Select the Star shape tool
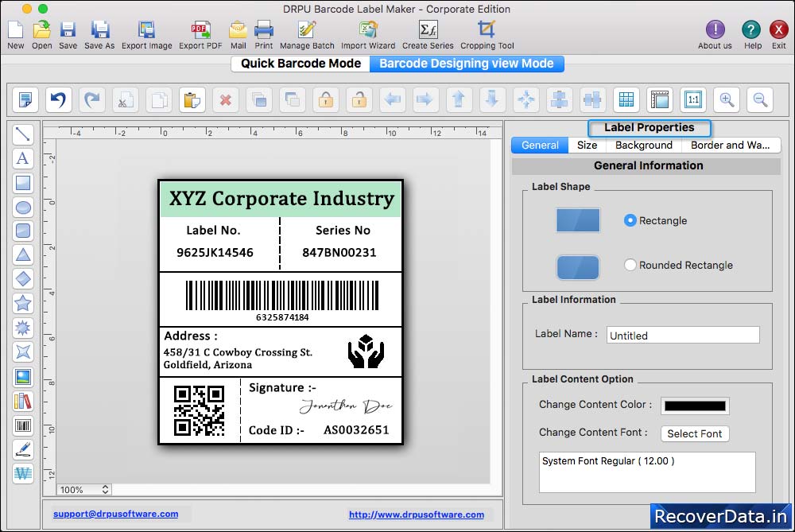The image size is (795, 532). pyautogui.click(x=23, y=303)
